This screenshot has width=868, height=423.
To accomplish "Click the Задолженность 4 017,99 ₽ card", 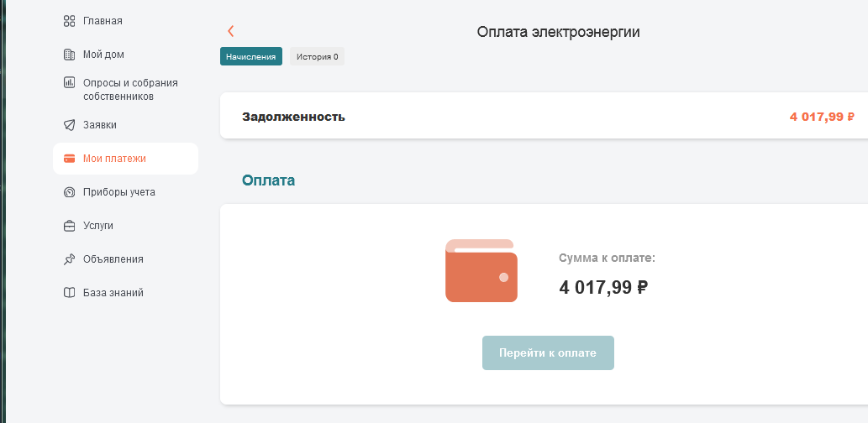I will pos(544,116).
